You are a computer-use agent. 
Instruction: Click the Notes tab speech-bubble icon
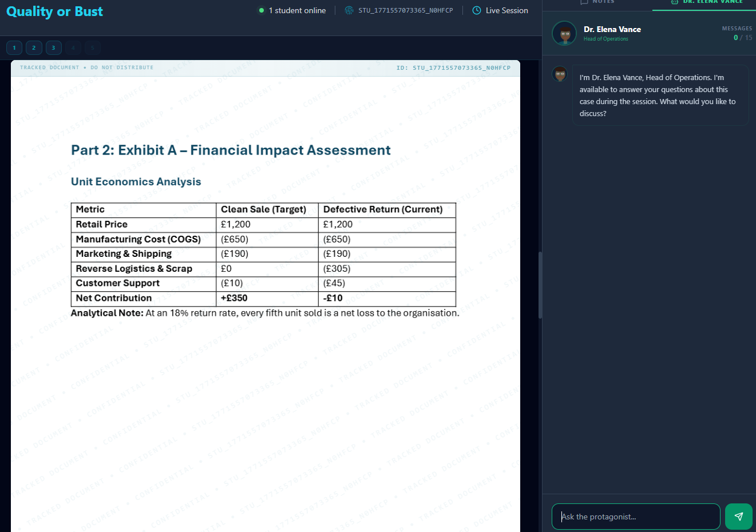click(x=584, y=2)
